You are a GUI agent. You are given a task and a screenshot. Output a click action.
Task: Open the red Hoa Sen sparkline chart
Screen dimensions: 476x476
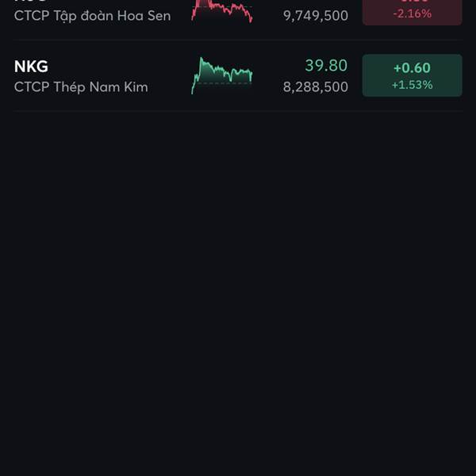[x=222, y=11]
